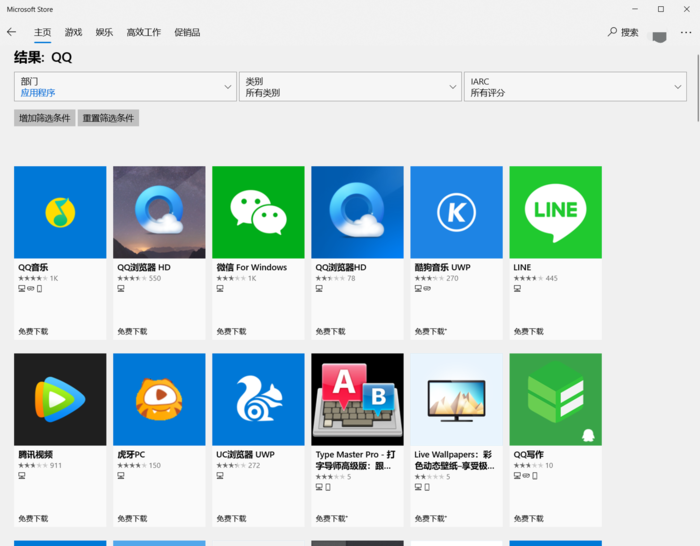Open the three-dots more options menu
This screenshot has width=700, height=546.
pos(686,32)
